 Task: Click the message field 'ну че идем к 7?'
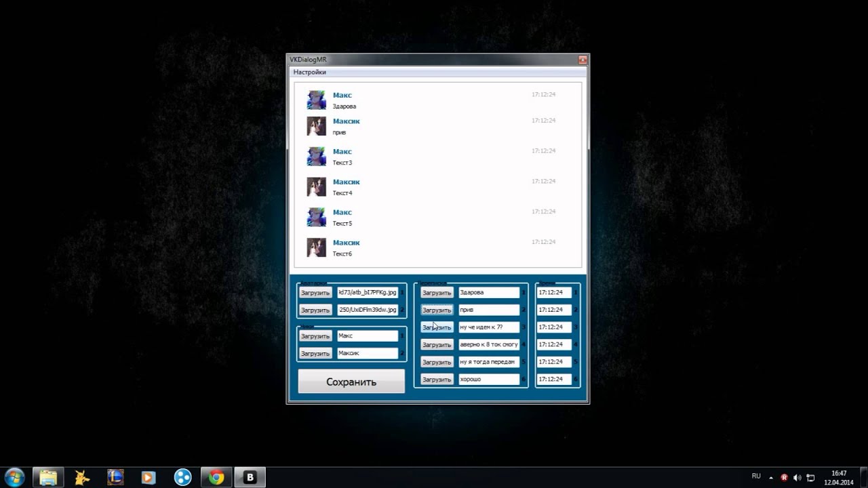tap(489, 327)
